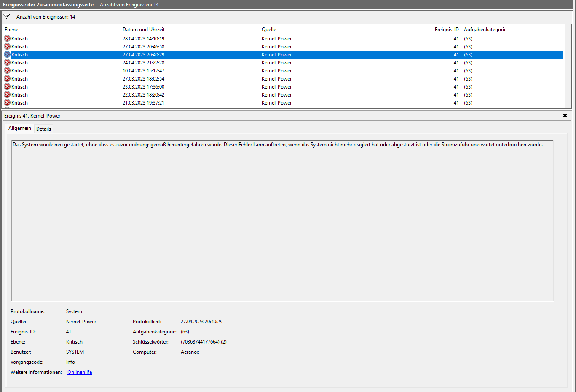Click the Ereignisse der Zusammenfassungsseite title
This screenshot has height=392, width=576.
click(x=48, y=5)
